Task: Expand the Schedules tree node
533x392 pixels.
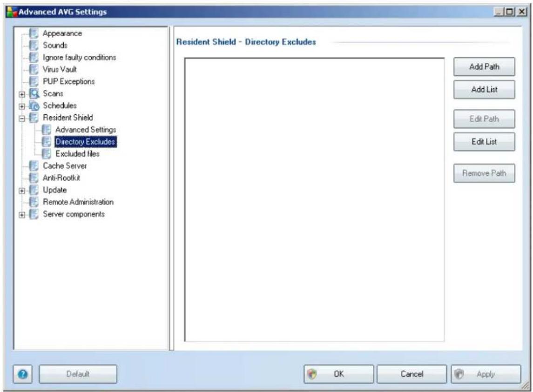Action: tap(22, 106)
